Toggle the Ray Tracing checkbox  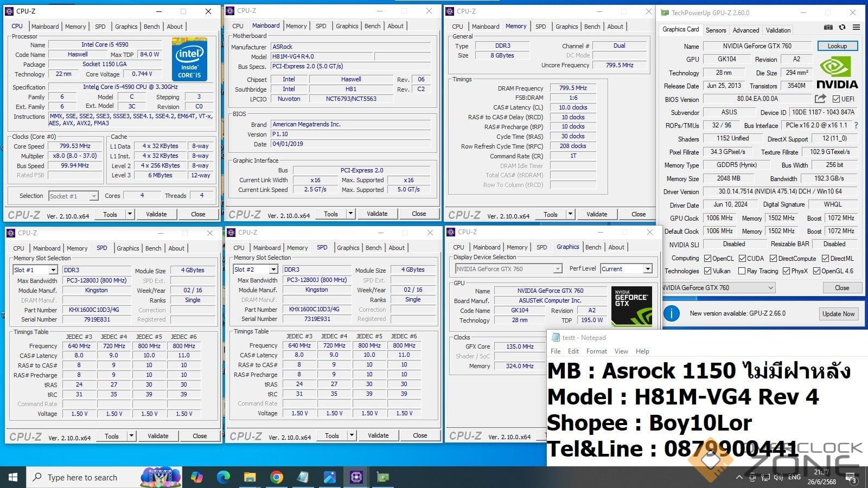742,271
